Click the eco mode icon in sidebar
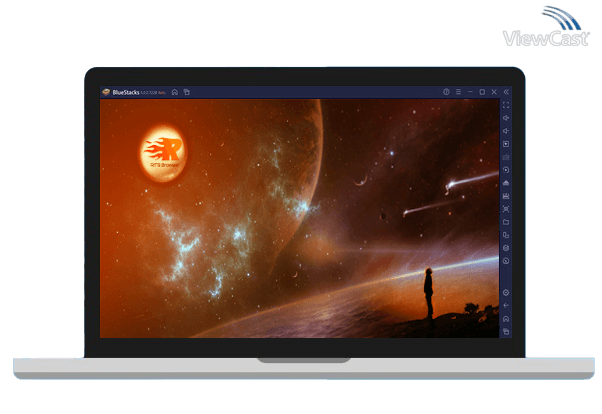This screenshot has height=414, width=602. click(506, 261)
